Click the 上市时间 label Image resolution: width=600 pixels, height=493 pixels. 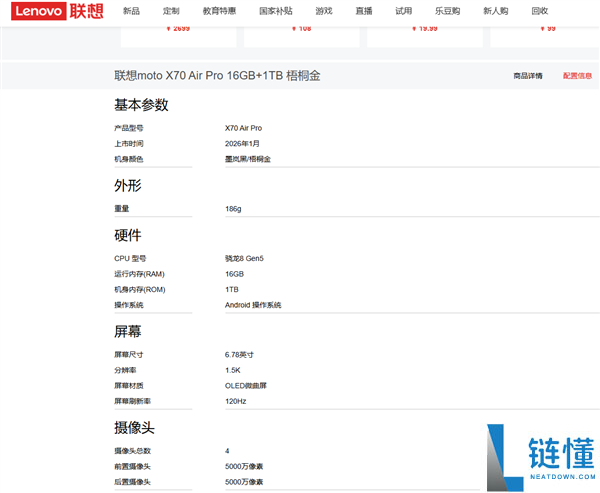129,144
